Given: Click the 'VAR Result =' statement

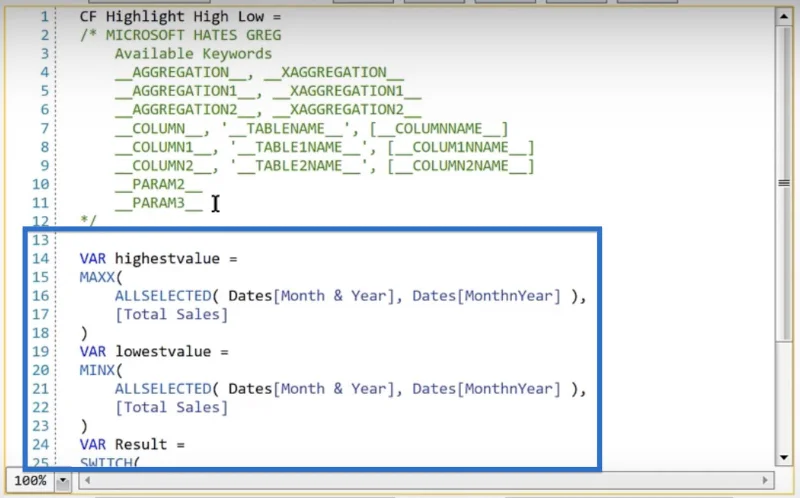Looking at the screenshot, I should [132, 444].
